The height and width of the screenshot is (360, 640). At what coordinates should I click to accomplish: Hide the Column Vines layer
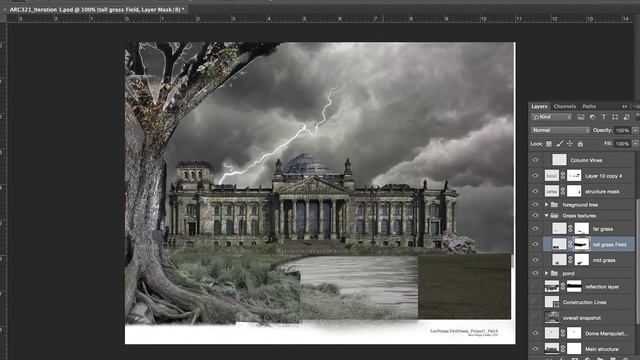(536, 160)
